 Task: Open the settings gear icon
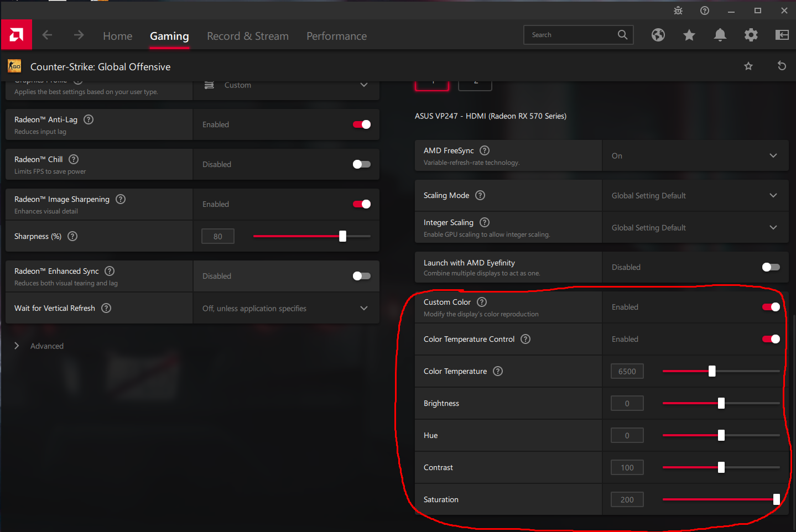(751, 35)
